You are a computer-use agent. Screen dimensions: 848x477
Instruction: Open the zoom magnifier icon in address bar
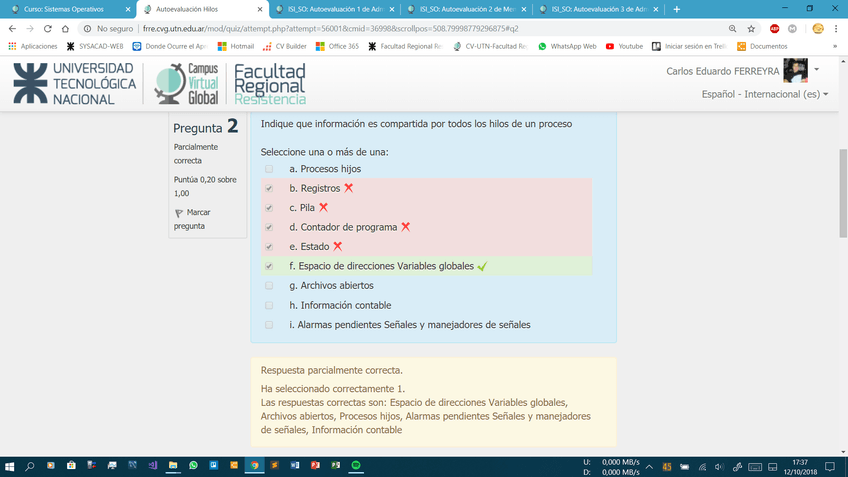click(x=733, y=29)
